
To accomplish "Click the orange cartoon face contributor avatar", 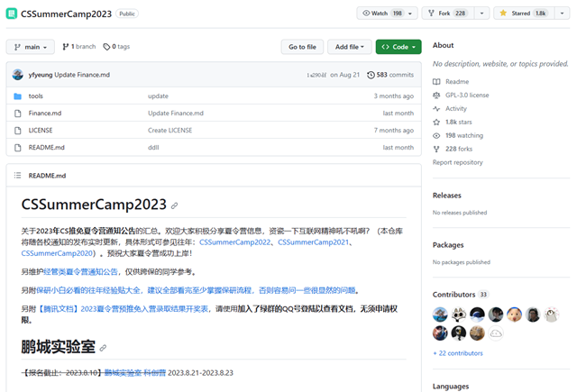I will coord(514,315).
